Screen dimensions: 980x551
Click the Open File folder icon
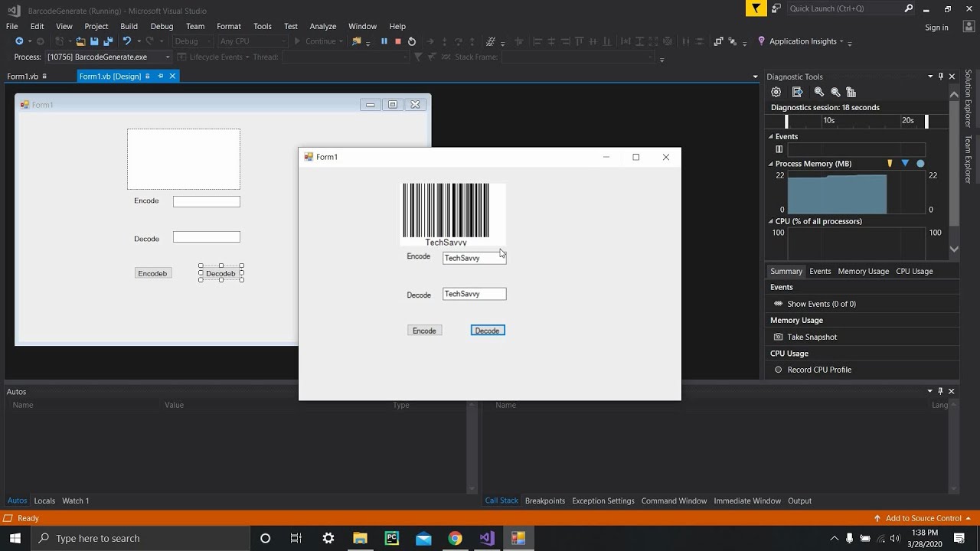click(80, 41)
